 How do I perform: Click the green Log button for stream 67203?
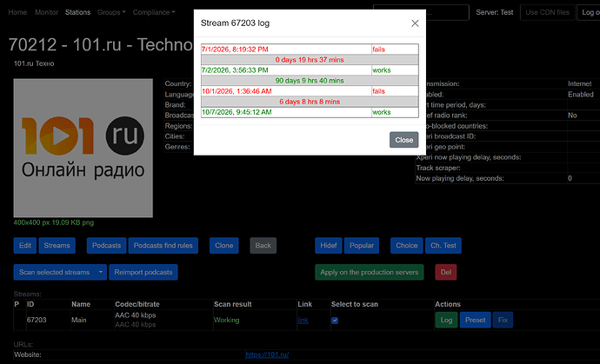click(x=446, y=320)
